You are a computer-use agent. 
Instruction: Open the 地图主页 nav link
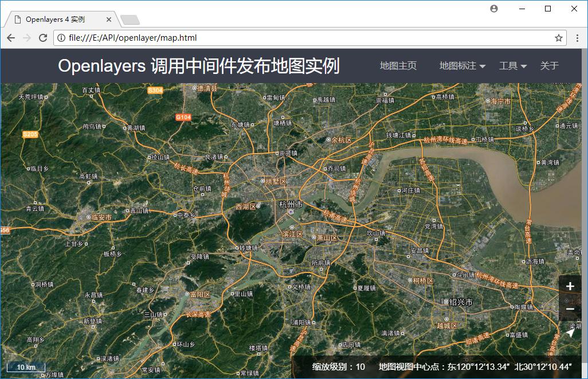pyautogui.click(x=398, y=66)
